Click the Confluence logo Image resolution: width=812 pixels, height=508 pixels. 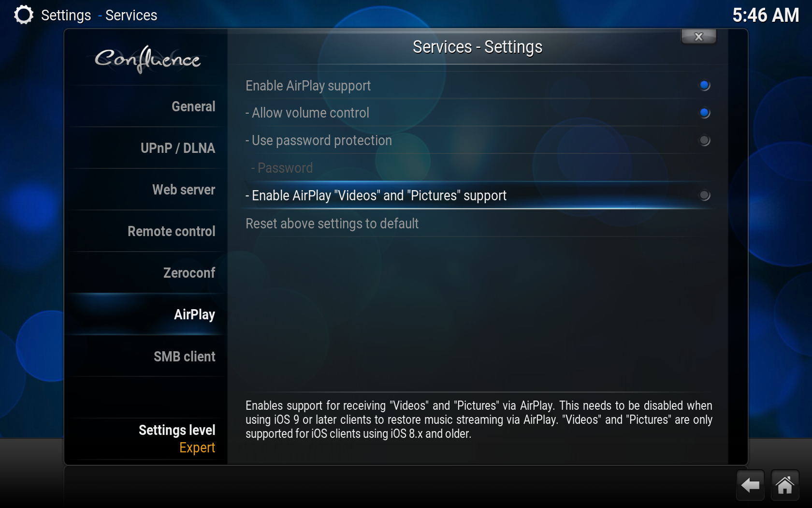click(147, 60)
